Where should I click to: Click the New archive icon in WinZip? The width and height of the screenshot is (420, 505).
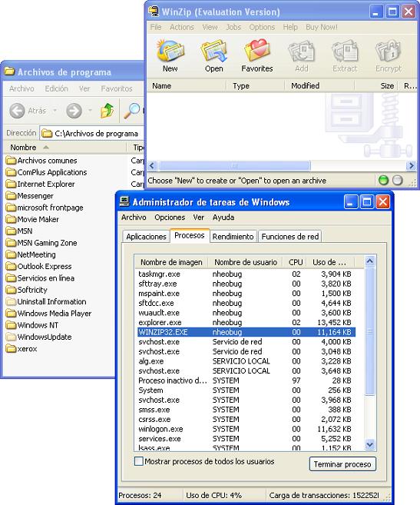click(x=170, y=55)
